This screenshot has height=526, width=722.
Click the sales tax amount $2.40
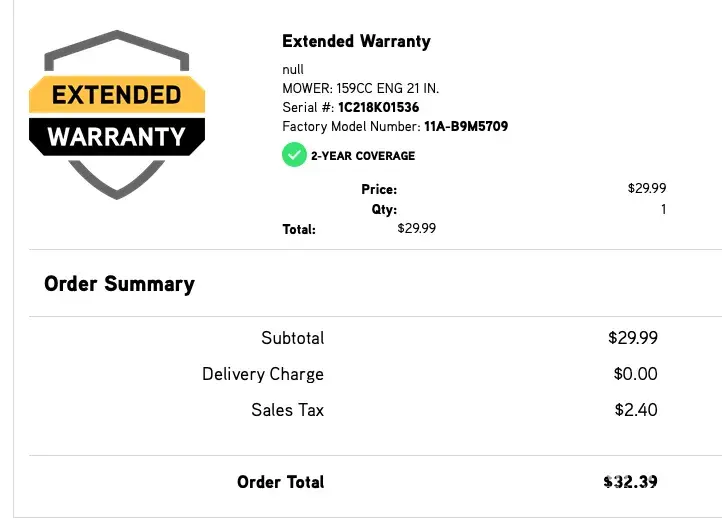pyautogui.click(x=635, y=410)
